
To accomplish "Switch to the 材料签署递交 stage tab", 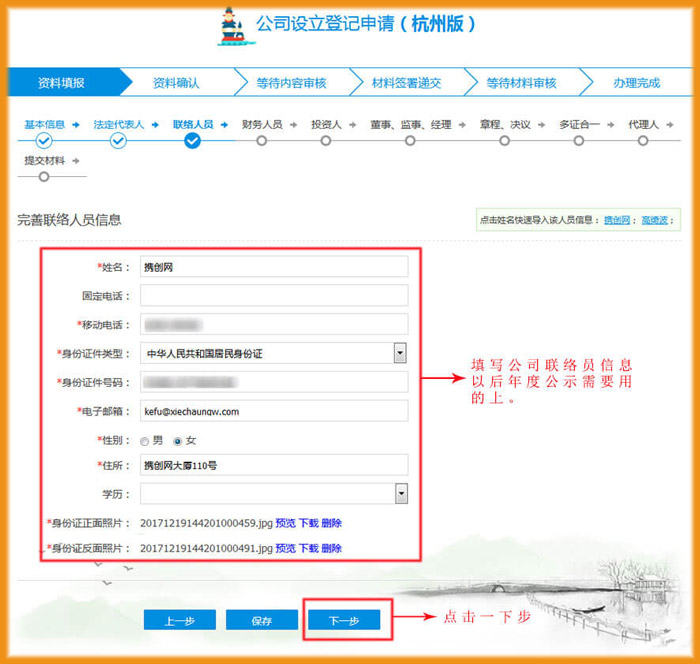I will coord(405,83).
